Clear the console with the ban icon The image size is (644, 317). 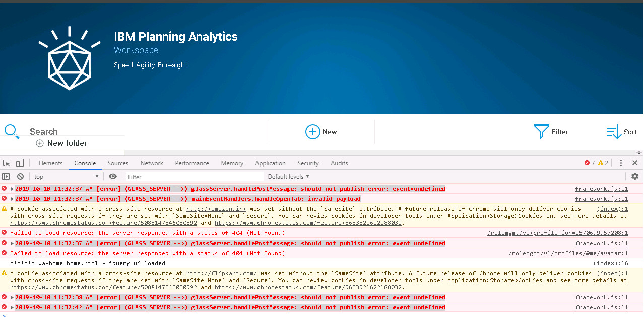coord(20,176)
